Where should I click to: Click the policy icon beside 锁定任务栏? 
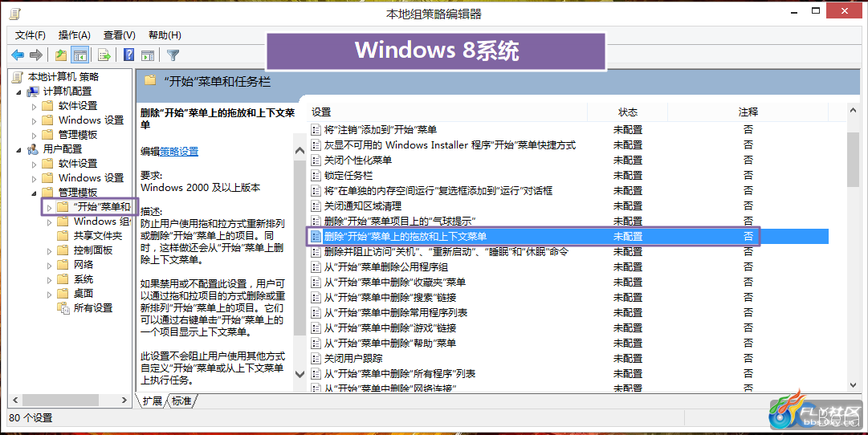click(x=316, y=176)
